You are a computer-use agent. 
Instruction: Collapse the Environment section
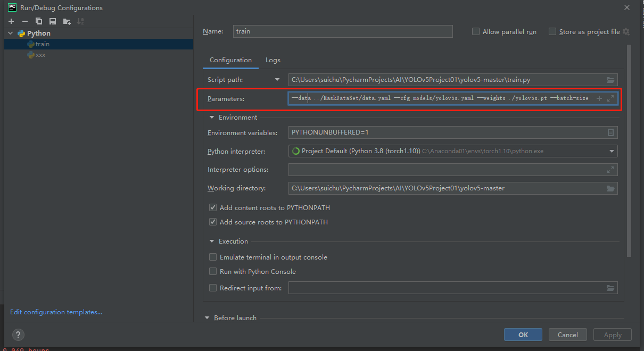[212, 118]
